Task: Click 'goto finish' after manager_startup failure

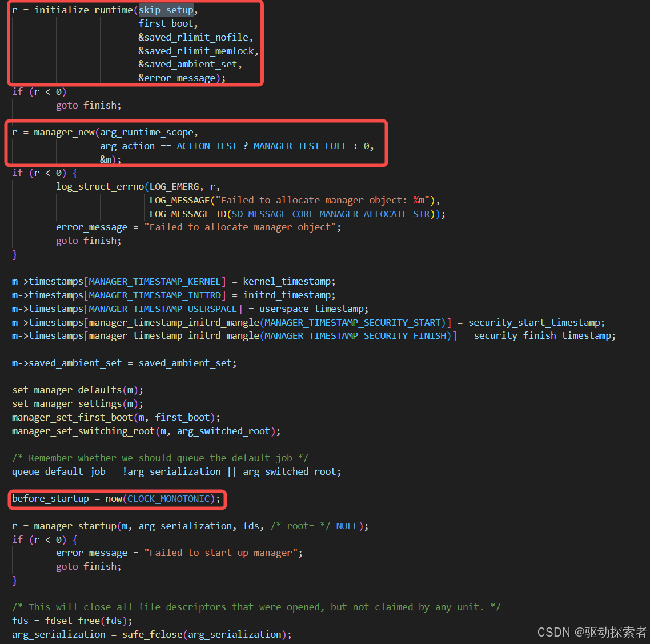Action: [89, 567]
